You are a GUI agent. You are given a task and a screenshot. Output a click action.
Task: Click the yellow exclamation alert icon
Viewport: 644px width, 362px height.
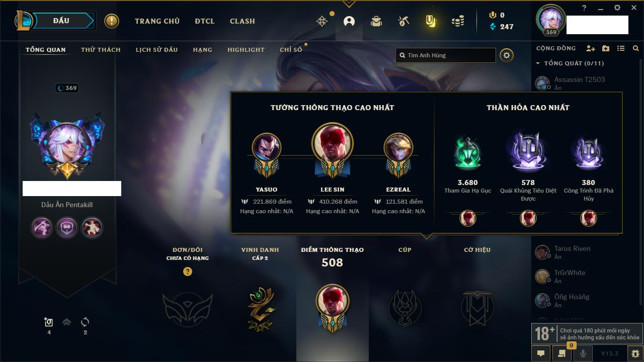(x=112, y=21)
